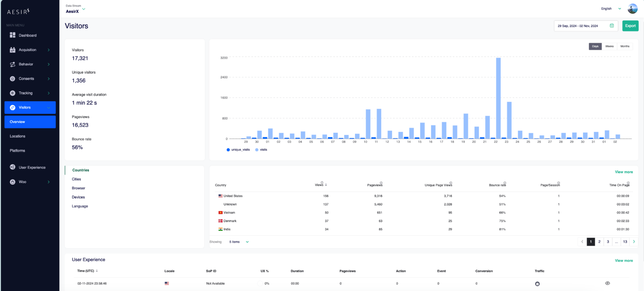This screenshot has height=291, width=644.
Task: Click the calendar icon in date range picker
Action: tap(611, 26)
